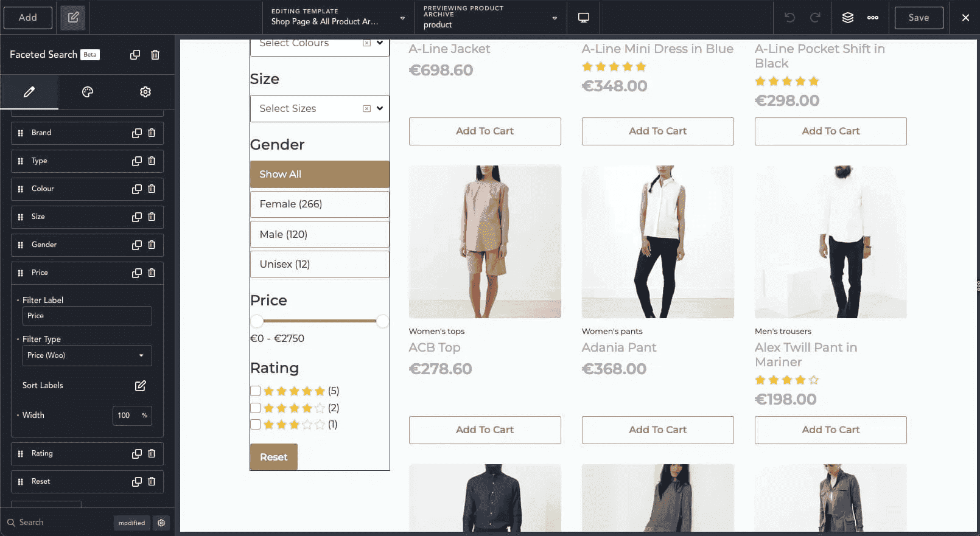Image resolution: width=980 pixels, height=536 pixels.
Task: Switch to the style palette tab
Action: coord(88,92)
